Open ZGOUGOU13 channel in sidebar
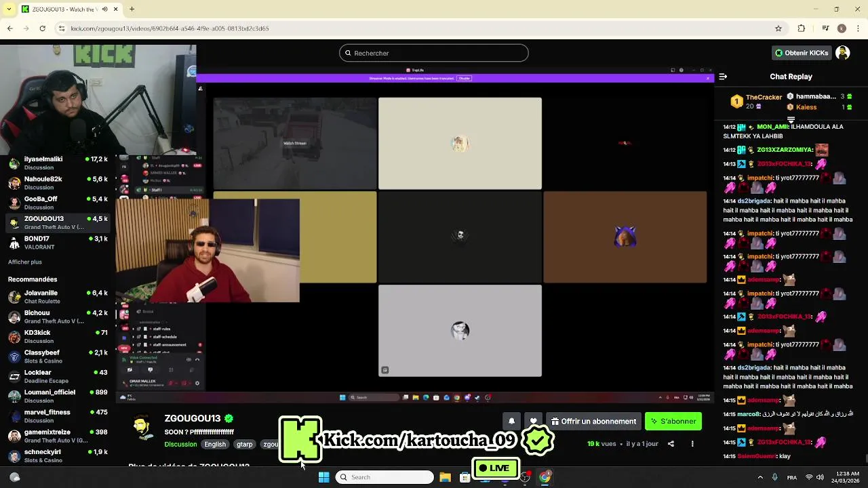Screen dimensions: 868x488 click(58, 222)
